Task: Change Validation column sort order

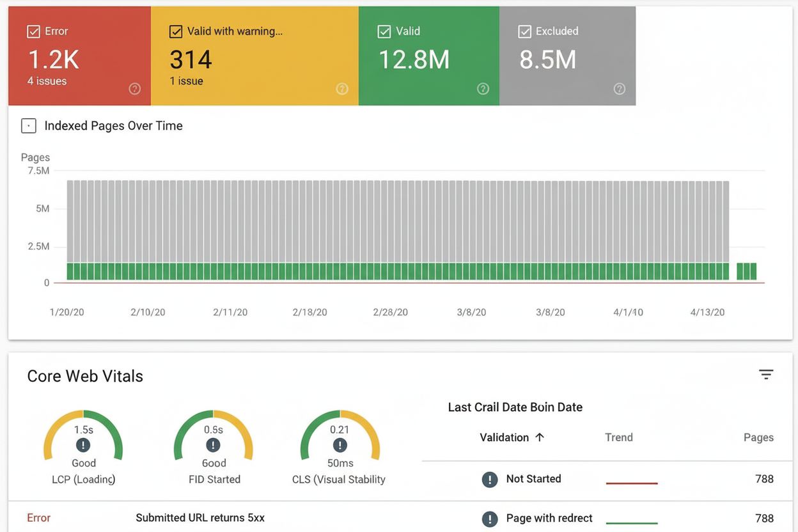Action: 512,437
